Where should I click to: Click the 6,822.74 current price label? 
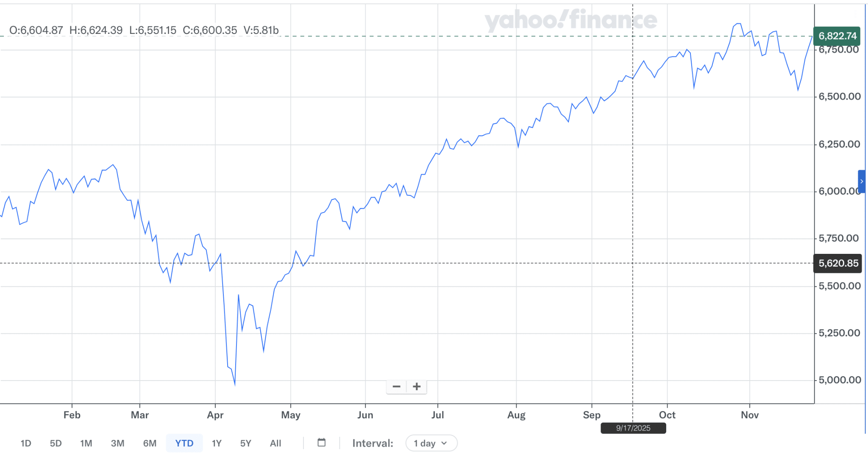click(837, 36)
